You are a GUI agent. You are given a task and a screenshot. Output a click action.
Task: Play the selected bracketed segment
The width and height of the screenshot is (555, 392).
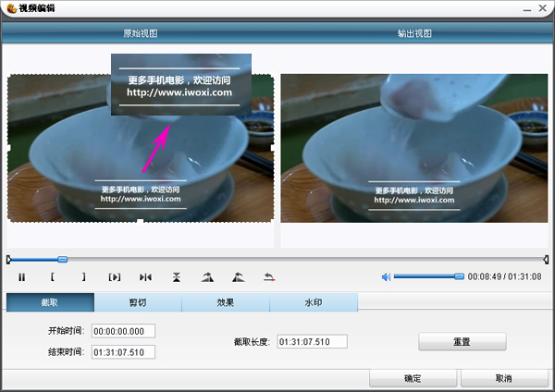[115, 277]
